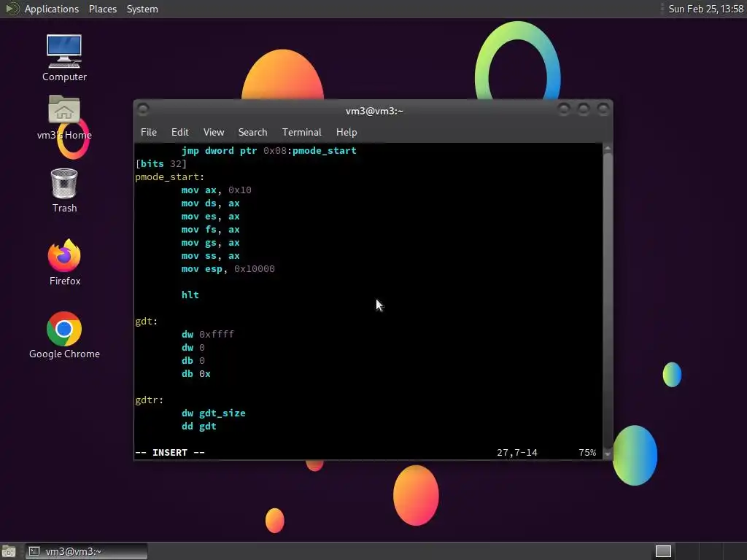Open the terminal View menu
Screen dimensions: 747x560
click(x=214, y=133)
